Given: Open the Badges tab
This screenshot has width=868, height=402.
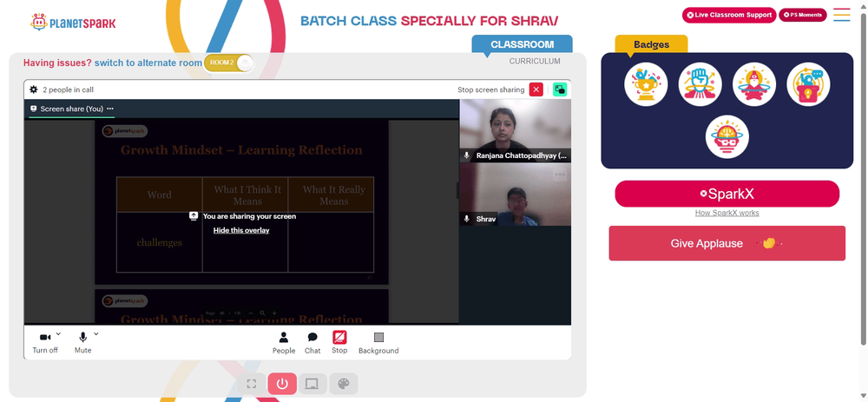Looking at the screenshot, I should click(x=652, y=44).
